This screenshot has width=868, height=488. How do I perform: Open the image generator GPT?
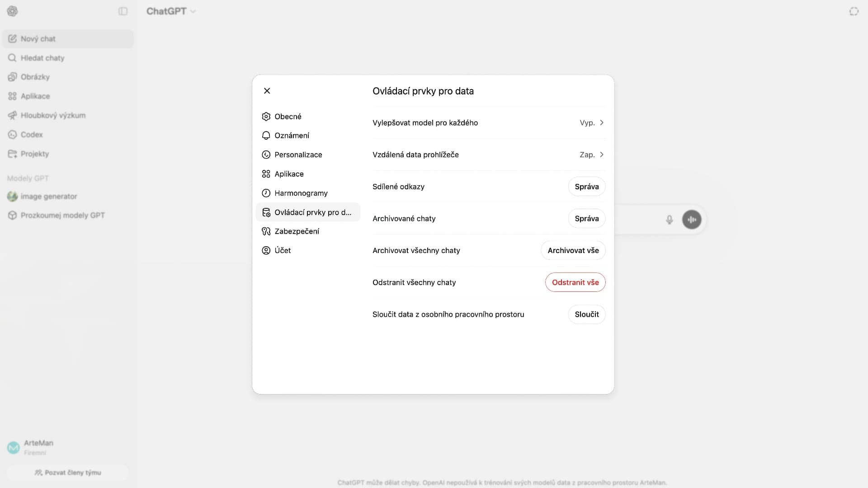48,197
